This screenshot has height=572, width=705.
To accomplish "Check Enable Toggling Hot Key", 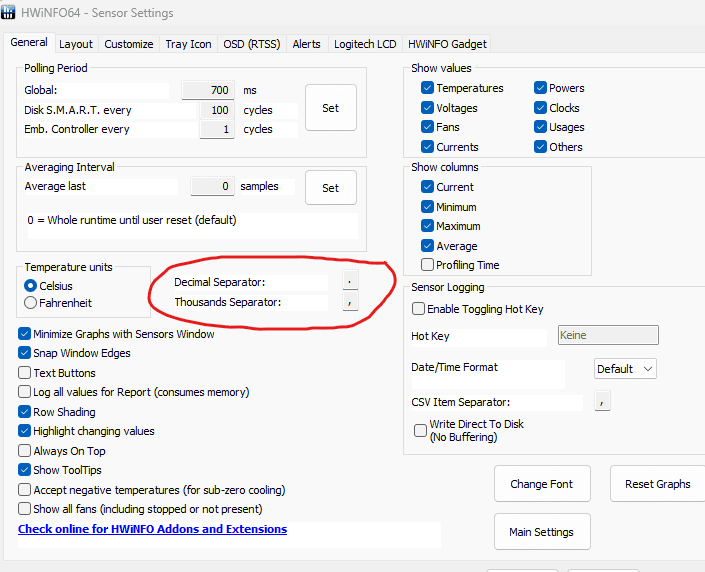I will pos(418,309).
